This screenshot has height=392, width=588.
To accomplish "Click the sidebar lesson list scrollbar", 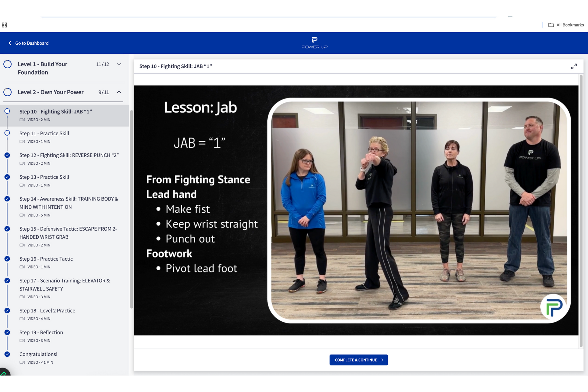I will [131, 208].
